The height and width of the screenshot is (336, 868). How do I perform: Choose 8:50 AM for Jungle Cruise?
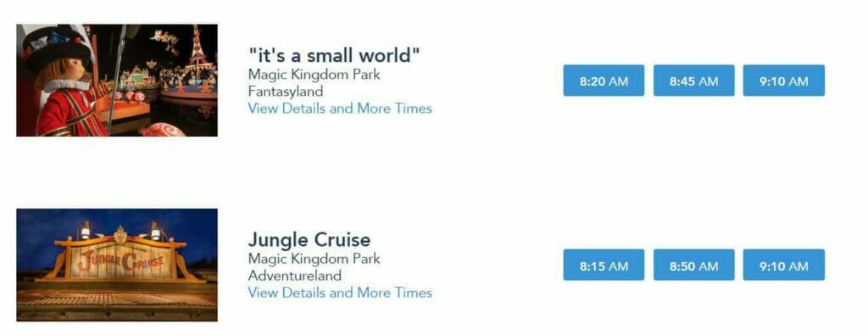[x=693, y=265]
